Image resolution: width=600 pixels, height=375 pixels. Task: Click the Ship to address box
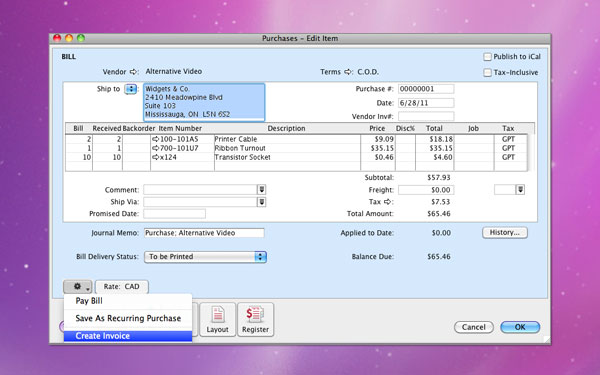click(204, 102)
